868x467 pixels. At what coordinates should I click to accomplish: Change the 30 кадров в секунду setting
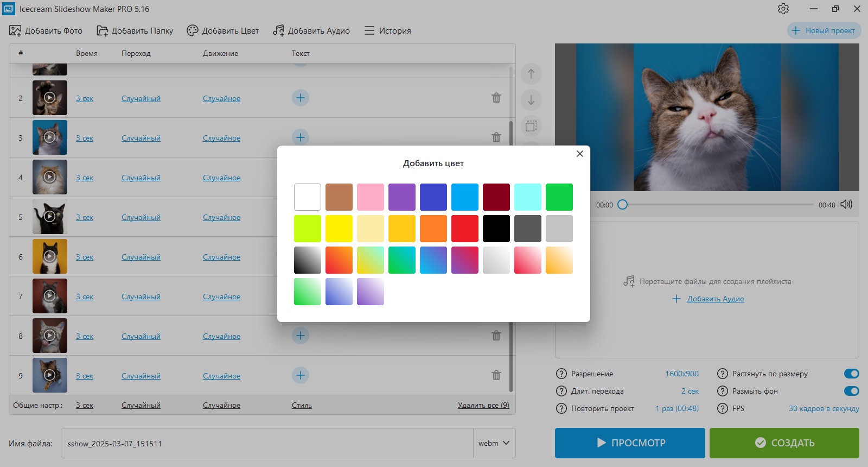tap(824, 408)
